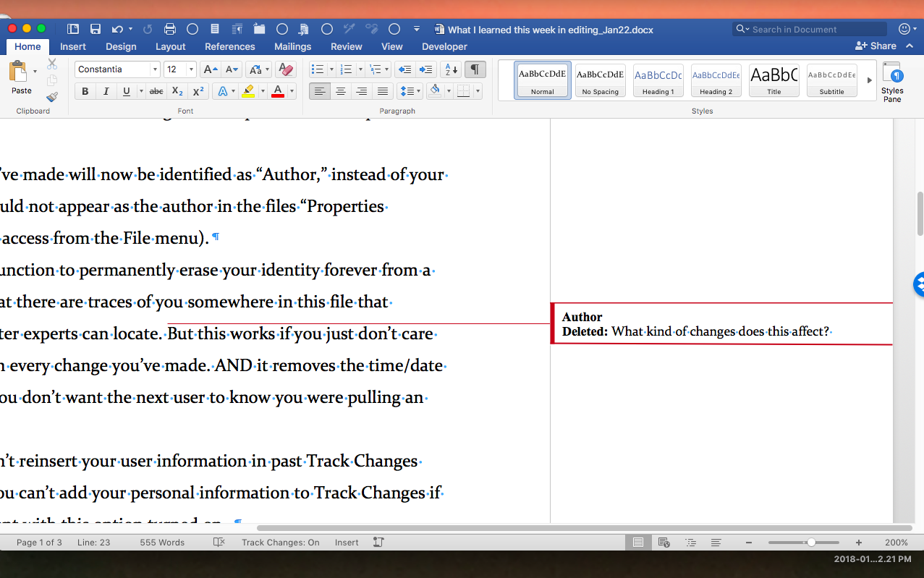924x578 pixels.
Task: Apply the Heading 1 style
Action: pos(658,80)
